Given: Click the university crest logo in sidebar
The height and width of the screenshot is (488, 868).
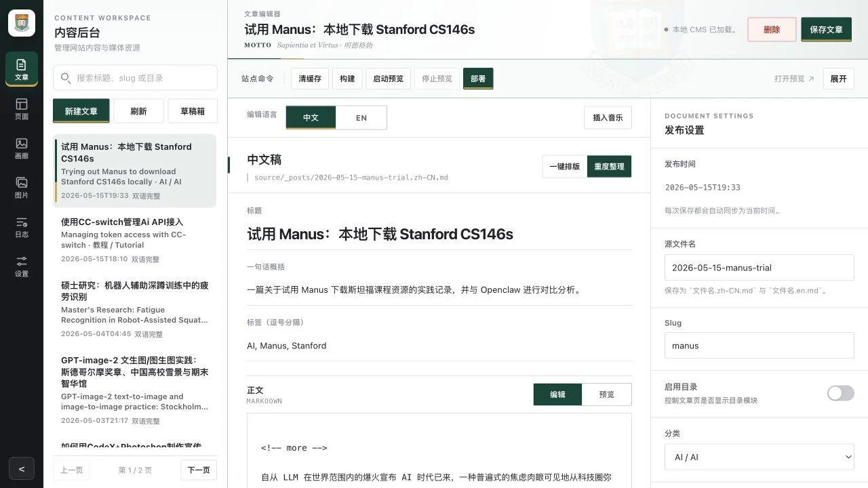Looking at the screenshot, I should (x=22, y=23).
